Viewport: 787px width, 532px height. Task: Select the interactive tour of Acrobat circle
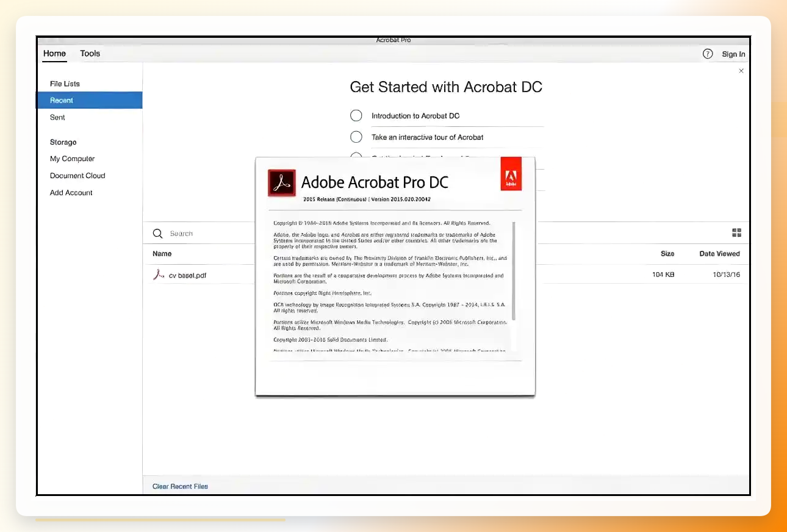coord(356,137)
